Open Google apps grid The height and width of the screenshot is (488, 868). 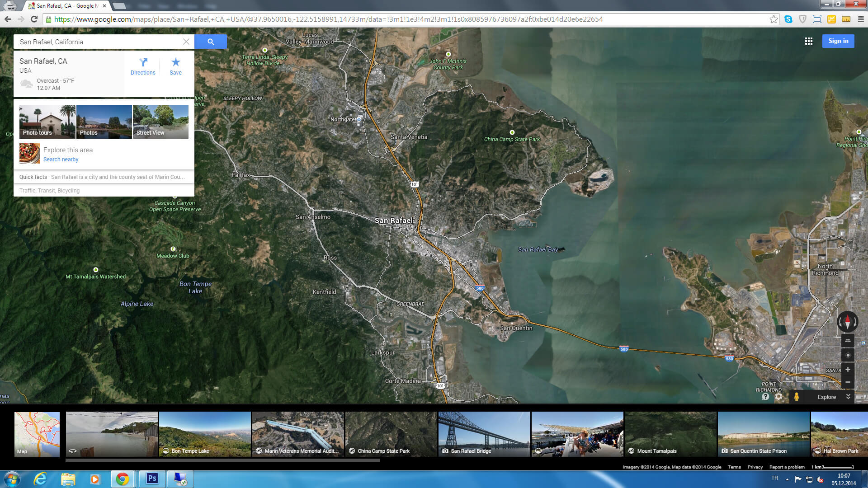tap(809, 41)
